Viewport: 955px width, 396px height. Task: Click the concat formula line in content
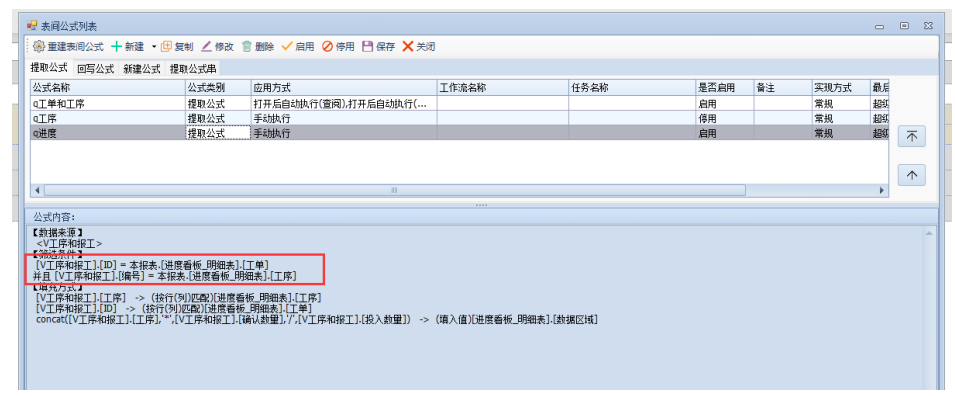point(316,319)
